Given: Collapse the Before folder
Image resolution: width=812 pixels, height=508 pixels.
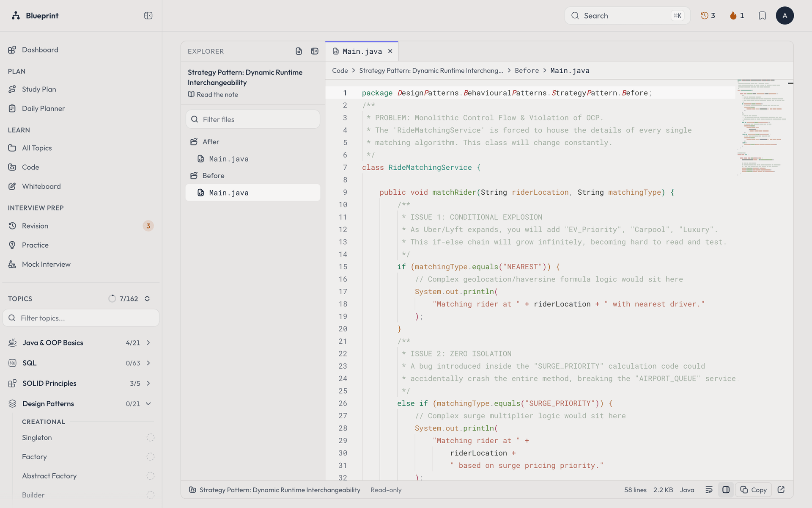Looking at the screenshot, I should (x=253, y=176).
